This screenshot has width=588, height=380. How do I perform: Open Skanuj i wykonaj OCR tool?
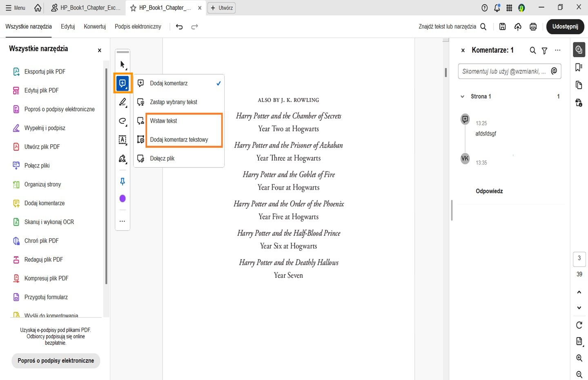pyautogui.click(x=44, y=222)
